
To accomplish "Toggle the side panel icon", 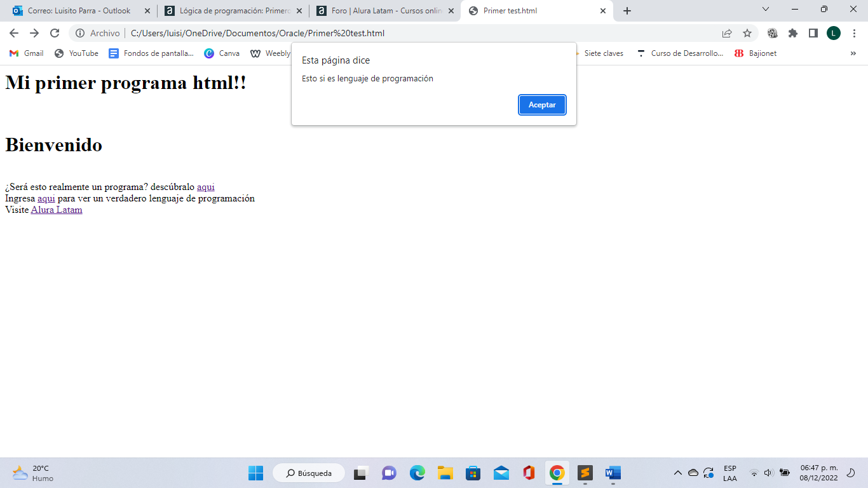I will [x=813, y=33].
